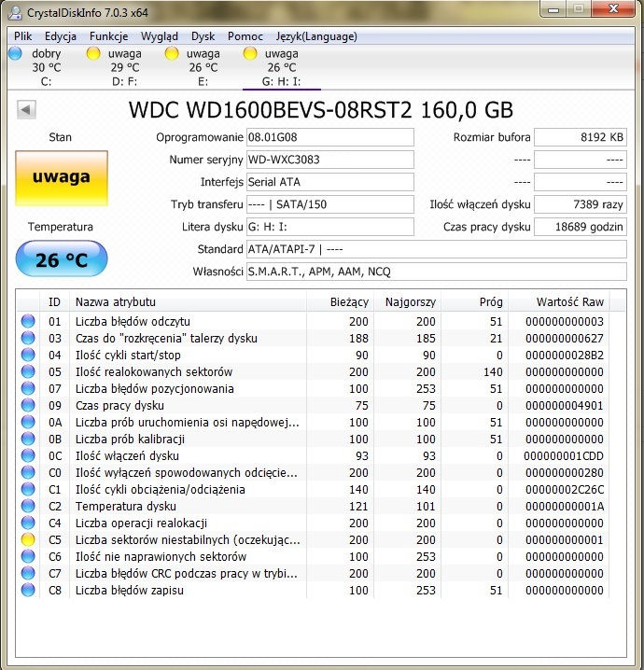Select the G: H: I: disk status icon
The width and height of the screenshot is (644, 670).
250,54
